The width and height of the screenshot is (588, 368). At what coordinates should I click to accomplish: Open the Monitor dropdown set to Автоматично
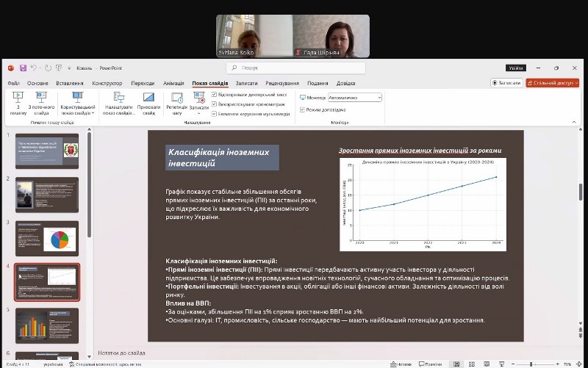tap(355, 97)
